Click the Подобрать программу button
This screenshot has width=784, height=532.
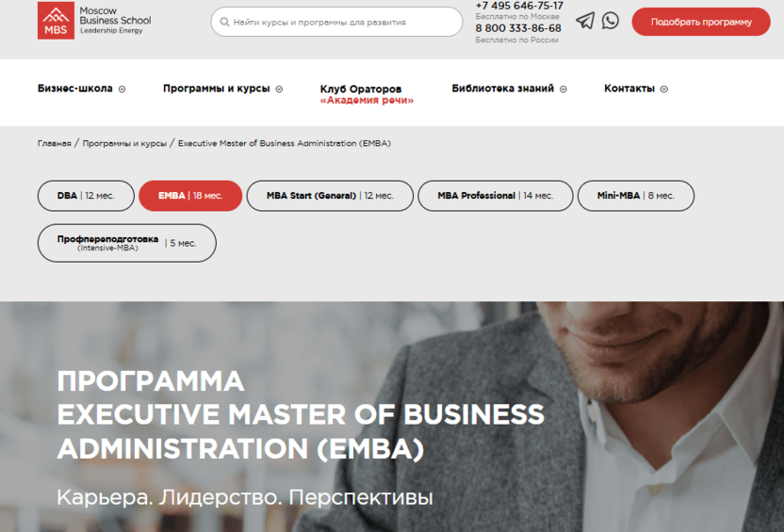point(701,22)
